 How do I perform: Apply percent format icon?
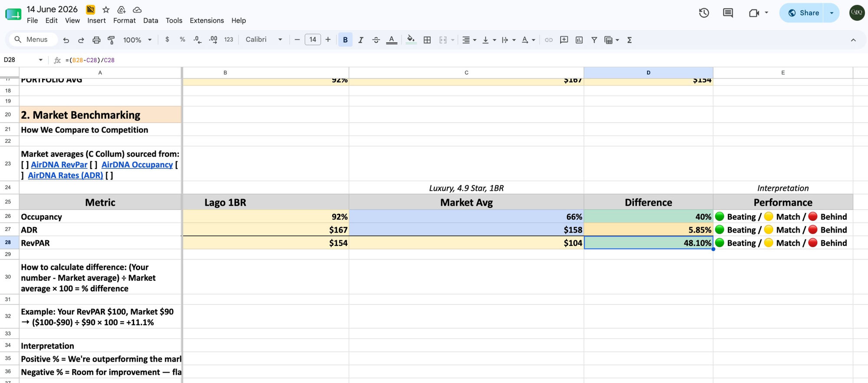click(182, 40)
